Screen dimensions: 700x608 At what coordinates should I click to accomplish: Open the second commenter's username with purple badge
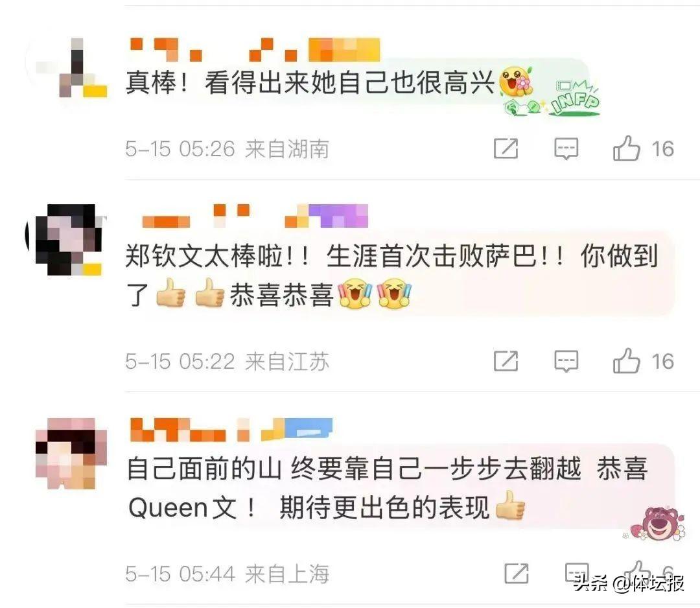255,216
